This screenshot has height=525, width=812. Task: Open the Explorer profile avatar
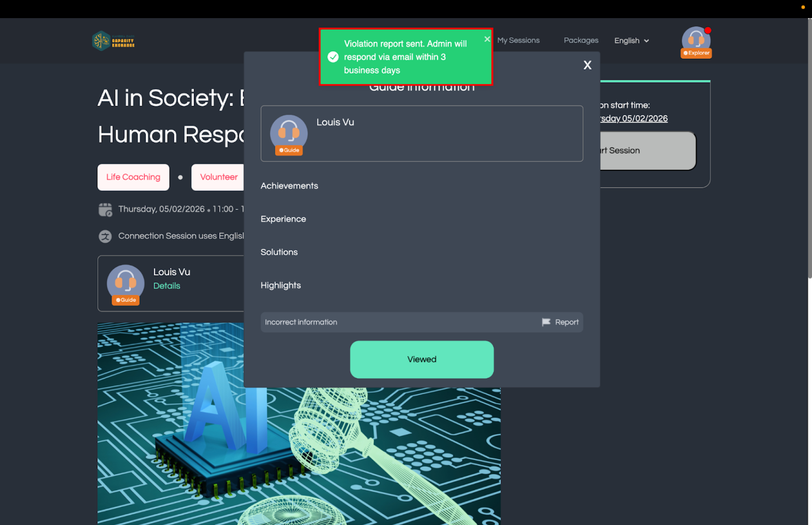[695, 42]
